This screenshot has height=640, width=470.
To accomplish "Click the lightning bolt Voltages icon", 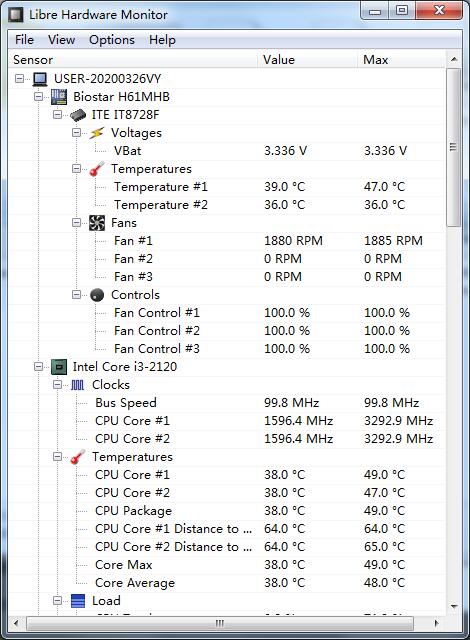I will 97,133.
